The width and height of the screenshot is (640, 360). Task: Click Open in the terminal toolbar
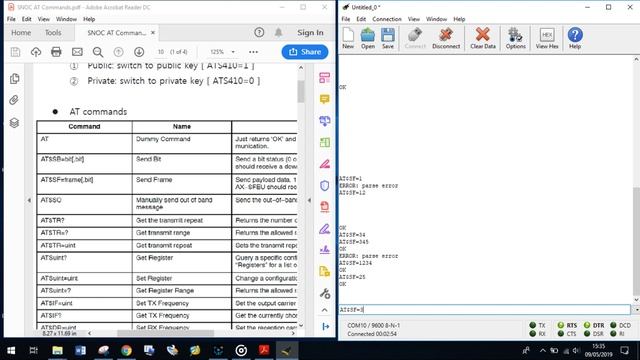[x=368, y=38]
